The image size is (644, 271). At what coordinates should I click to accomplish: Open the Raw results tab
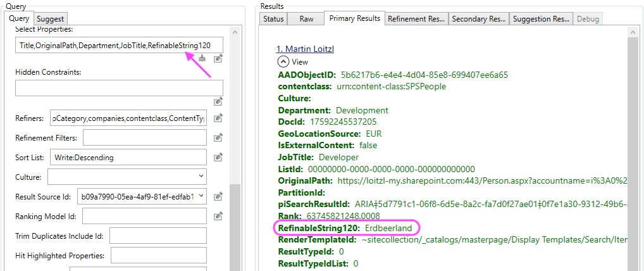click(306, 19)
